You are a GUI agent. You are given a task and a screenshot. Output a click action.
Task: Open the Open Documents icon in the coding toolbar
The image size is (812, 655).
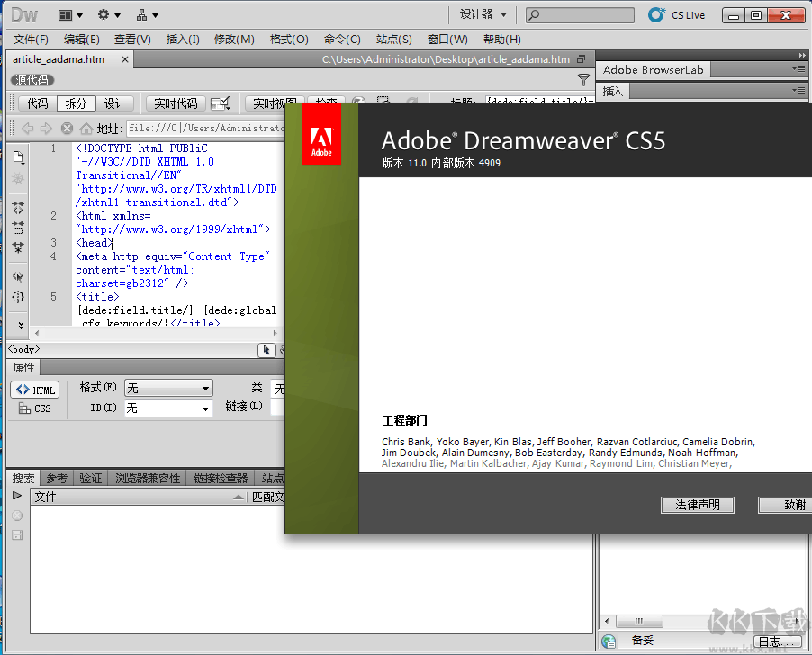tap(17, 156)
